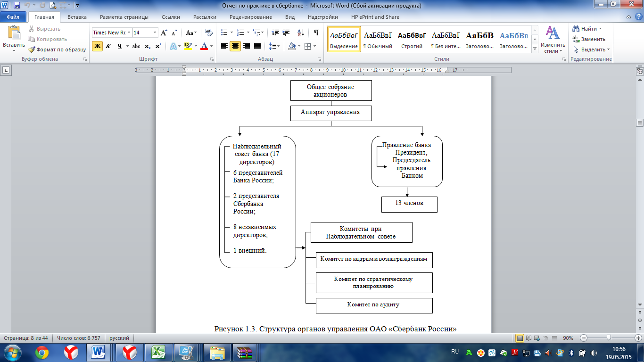Viewport: 644px width, 362px height.
Task: Open Word Help question mark icon
Action: (x=638, y=17)
